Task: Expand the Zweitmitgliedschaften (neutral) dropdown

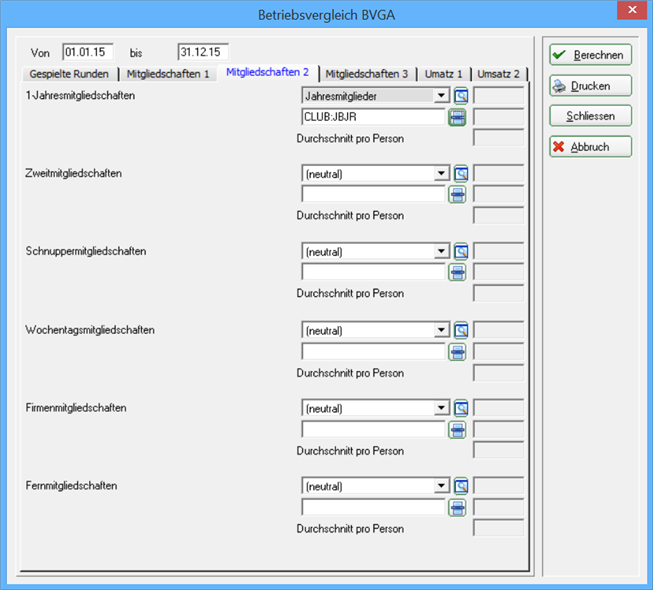Action: [x=441, y=174]
